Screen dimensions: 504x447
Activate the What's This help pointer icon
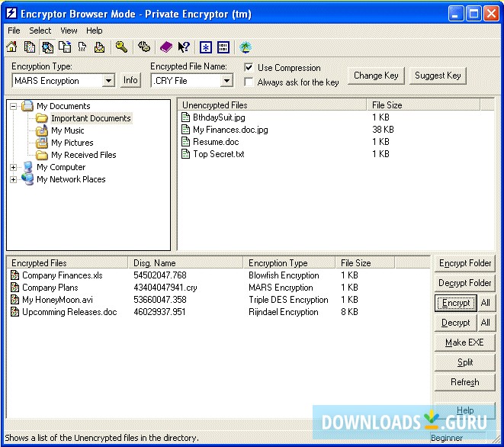click(x=184, y=47)
